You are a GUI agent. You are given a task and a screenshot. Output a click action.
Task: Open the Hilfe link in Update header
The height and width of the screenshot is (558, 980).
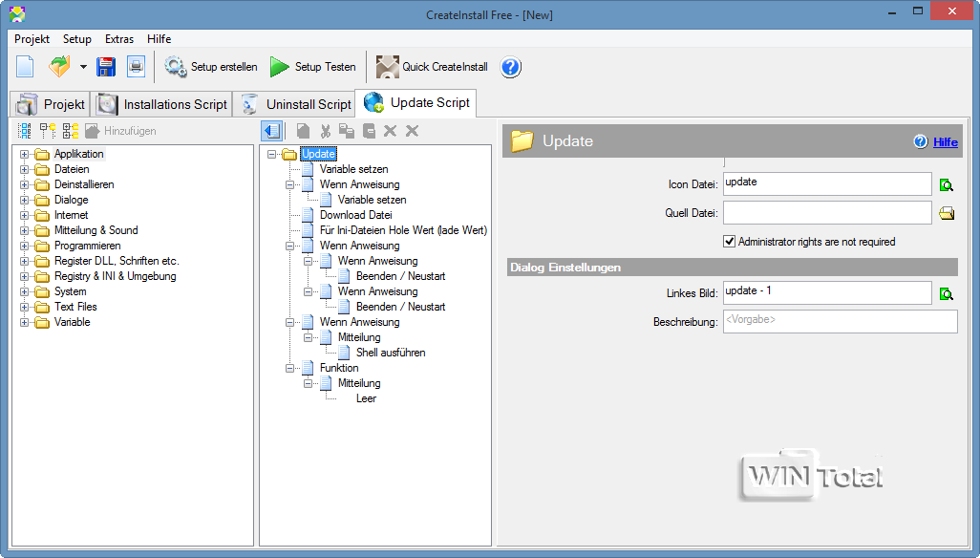click(x=945, y=141)
